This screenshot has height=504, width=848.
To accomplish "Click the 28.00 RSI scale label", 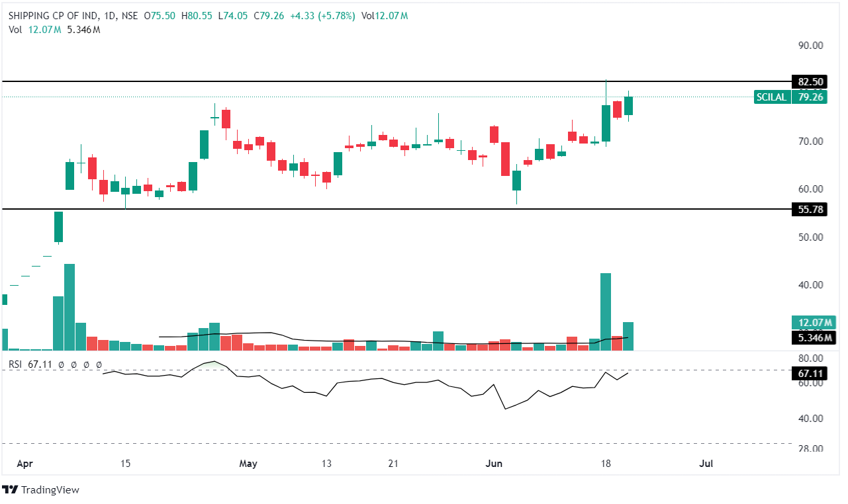I will coord(809,448).
